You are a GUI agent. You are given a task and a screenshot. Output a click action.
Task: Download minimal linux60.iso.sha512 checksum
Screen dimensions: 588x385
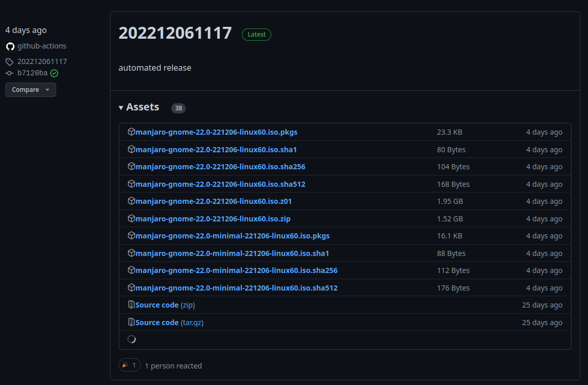[x=236, y=288]
